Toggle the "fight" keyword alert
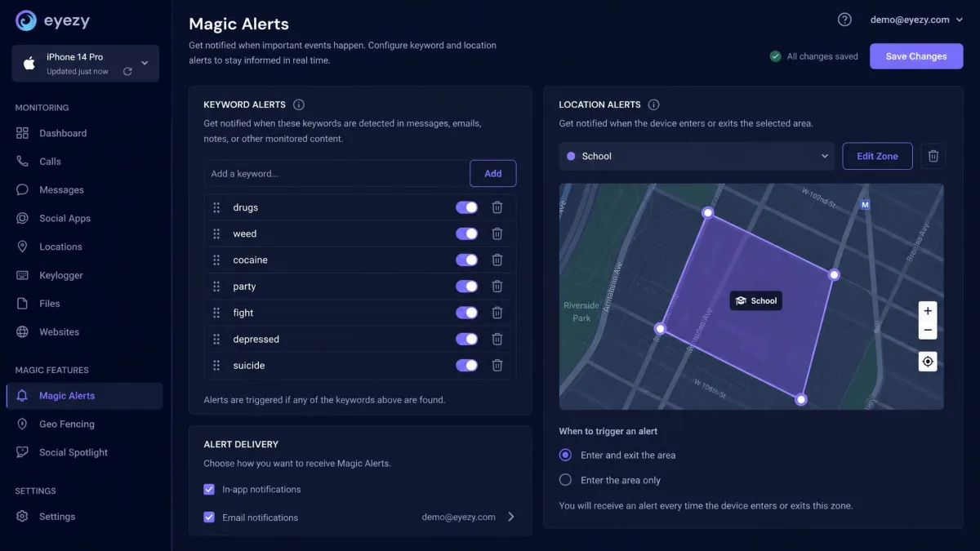The image size is (980, 551). 466,313
